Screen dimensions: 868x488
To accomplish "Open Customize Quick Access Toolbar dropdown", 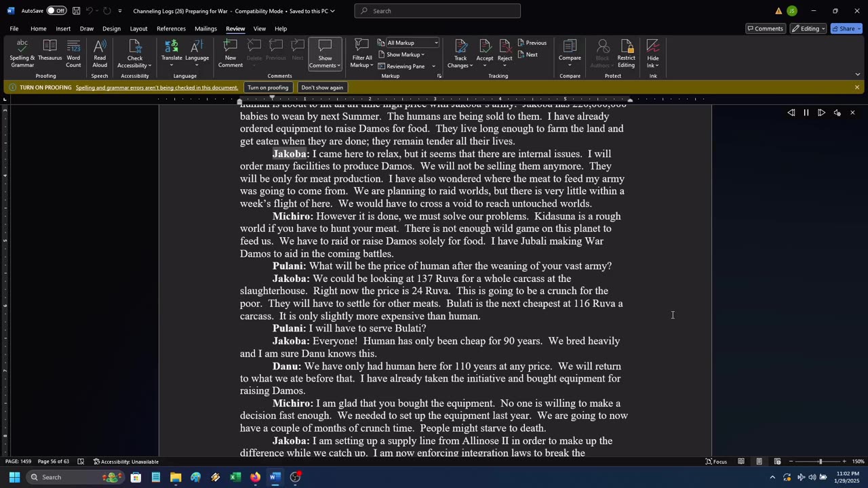I will (120, 11).
